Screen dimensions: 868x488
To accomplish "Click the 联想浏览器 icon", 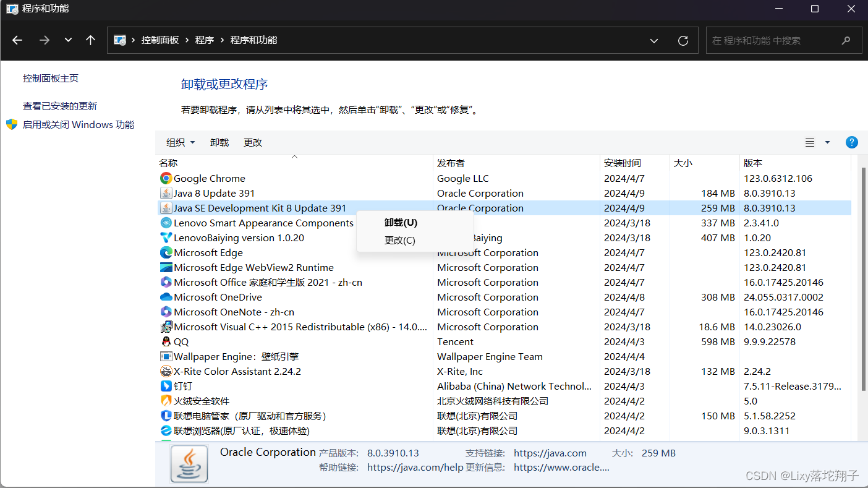I will [166, 430].
